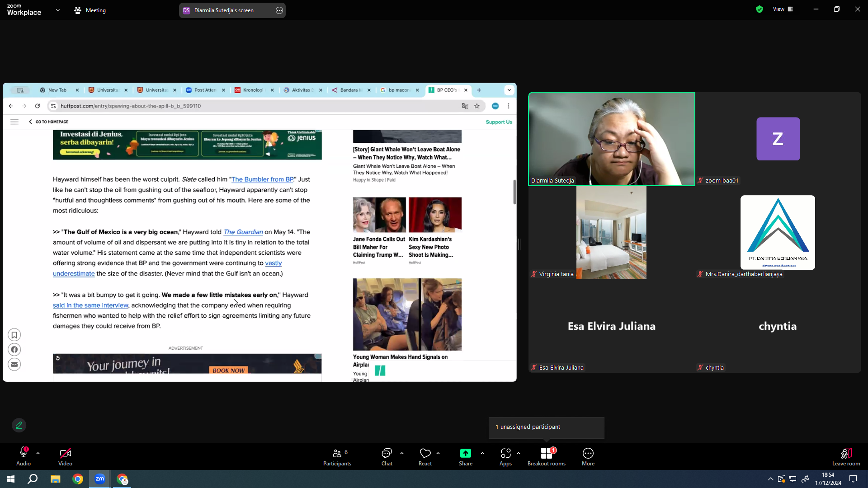Open the React emoji menu
Screen dimensions: 868x488
click(x=425, y=456)
